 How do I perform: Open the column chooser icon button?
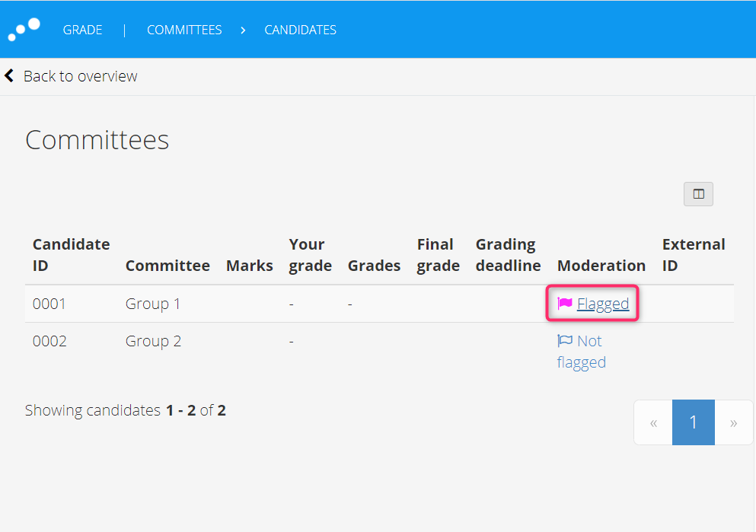(x=698, y=194)
